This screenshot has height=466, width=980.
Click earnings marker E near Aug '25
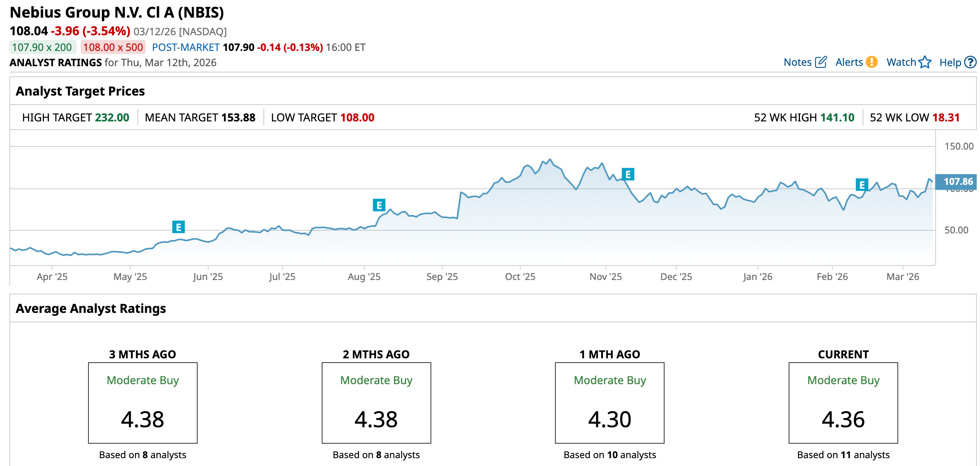[379, 205]
